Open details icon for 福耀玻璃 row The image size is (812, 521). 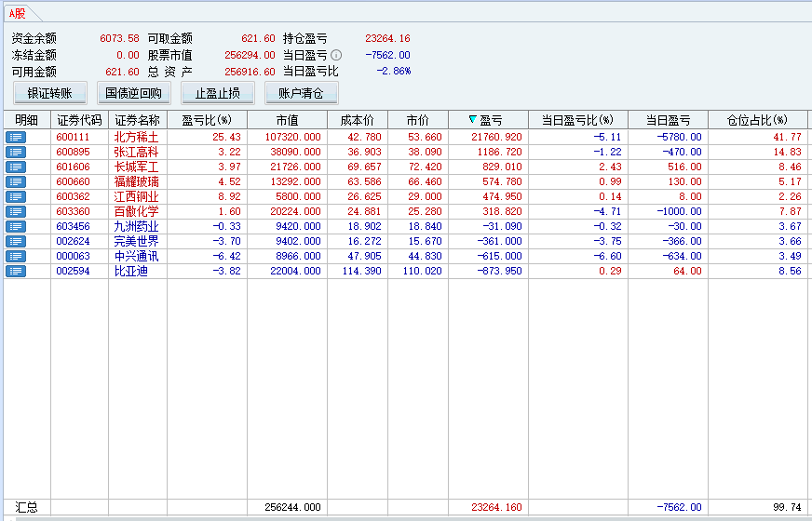pyautogui.click(x=16, y=181)
